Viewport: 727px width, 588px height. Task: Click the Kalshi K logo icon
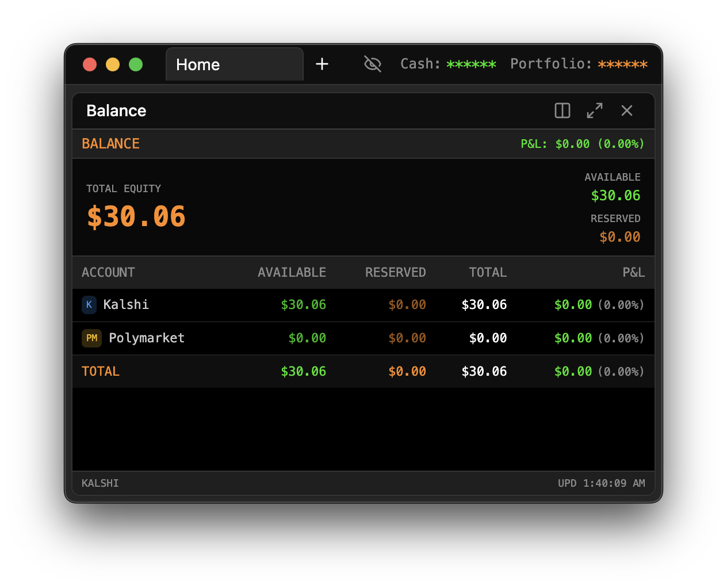coord(89,305)
